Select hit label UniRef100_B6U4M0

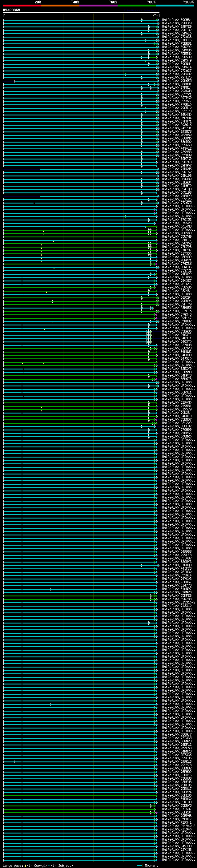click(177, 115)
